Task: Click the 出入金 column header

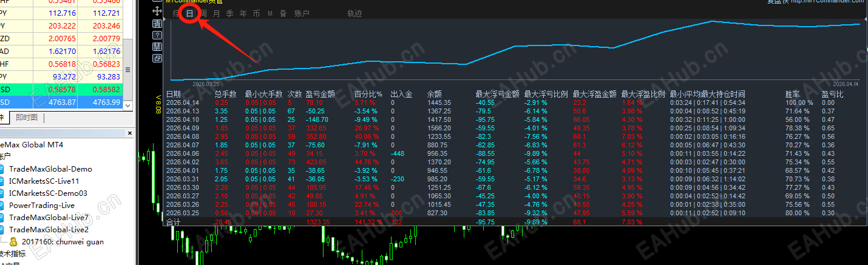Action: click(x=401, y=95)
